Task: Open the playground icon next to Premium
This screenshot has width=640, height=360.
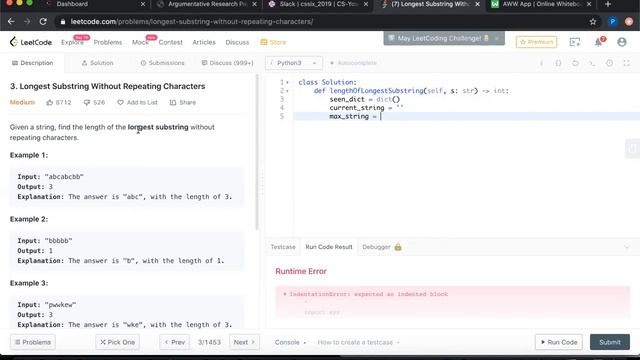Action: (x=575, y=42)
